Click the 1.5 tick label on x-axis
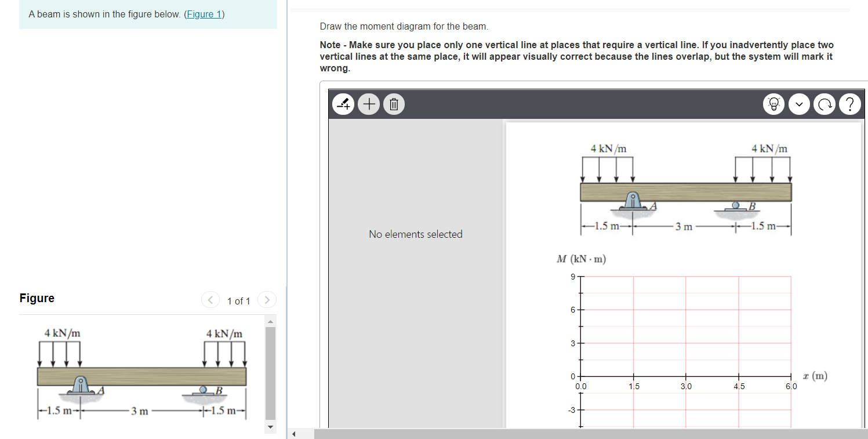This screenshot has width=868, height=439. coord(633,386)
